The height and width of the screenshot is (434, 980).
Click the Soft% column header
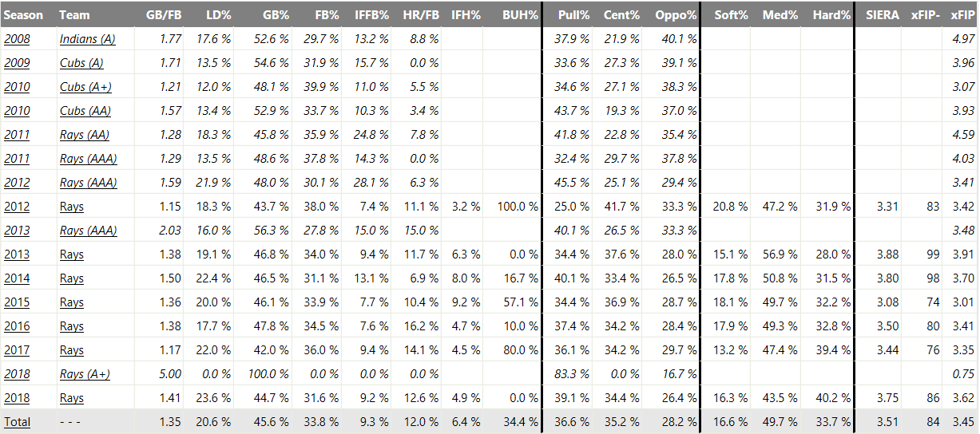731,15
